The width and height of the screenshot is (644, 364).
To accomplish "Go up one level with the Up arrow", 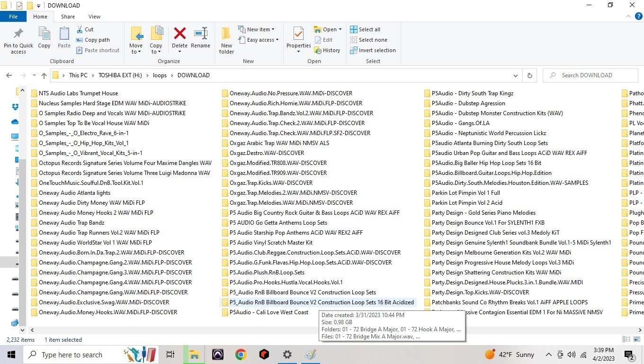I will 44,75.
